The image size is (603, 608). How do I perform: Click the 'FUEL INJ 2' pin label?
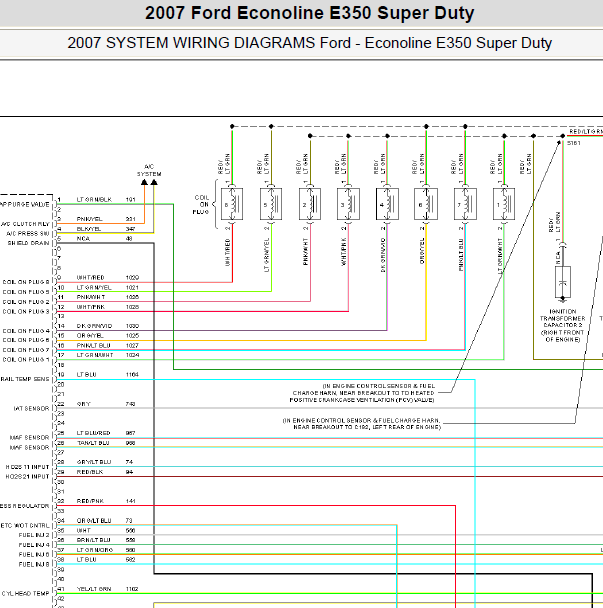(34, 535)
